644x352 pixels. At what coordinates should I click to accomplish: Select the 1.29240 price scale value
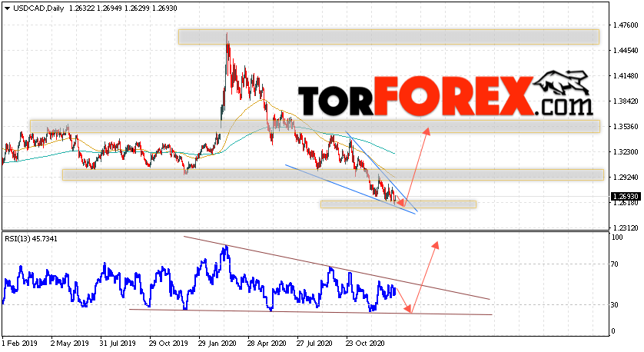coord(626,178)
